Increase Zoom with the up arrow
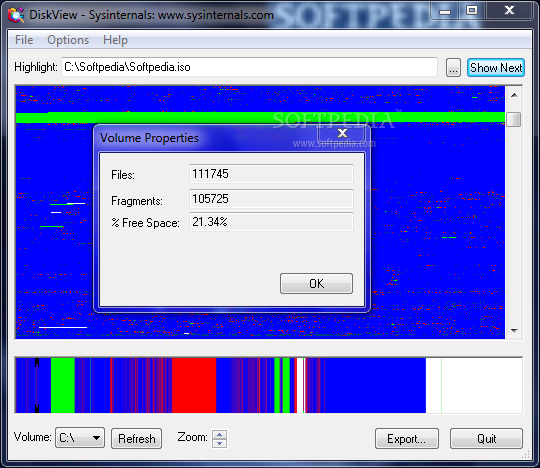Image resolution: width=540 pixels, height=468 pixels. (219, 435)
